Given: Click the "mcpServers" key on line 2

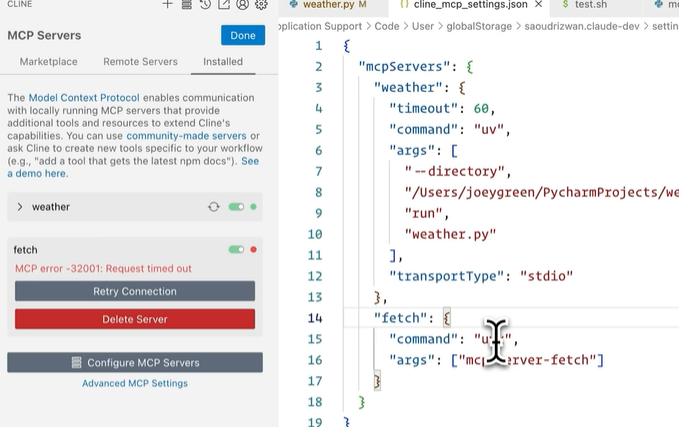Looking at the screenshot, I should tap(404, 67).
